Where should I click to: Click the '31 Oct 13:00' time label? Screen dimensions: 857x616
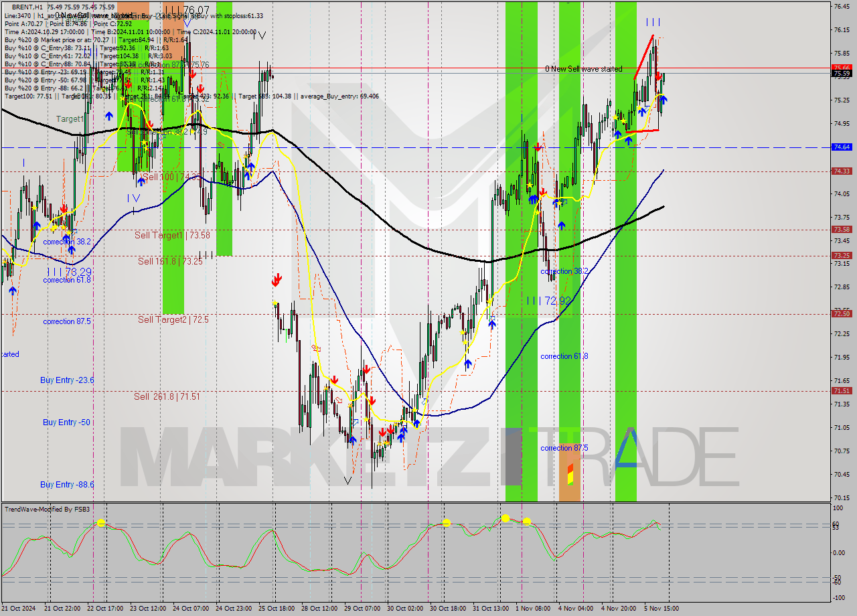pos(492,609)
